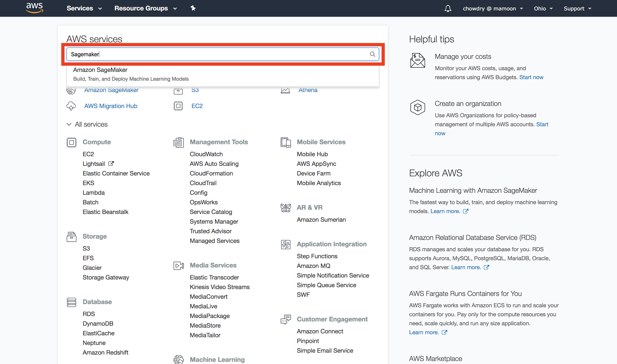This screenshot has height=364, width=617.
Task: Click Start now under Manage your costs
Action: (531, 77)
